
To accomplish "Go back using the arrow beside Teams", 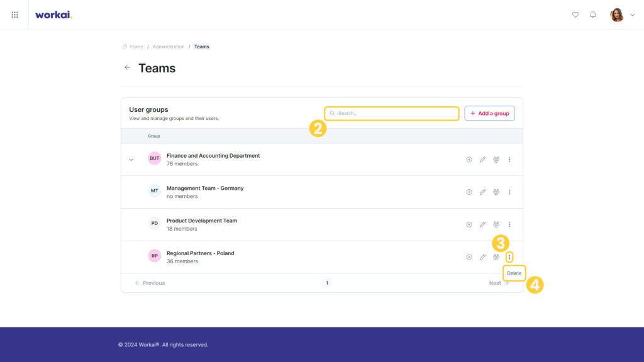I will [127, 68].
